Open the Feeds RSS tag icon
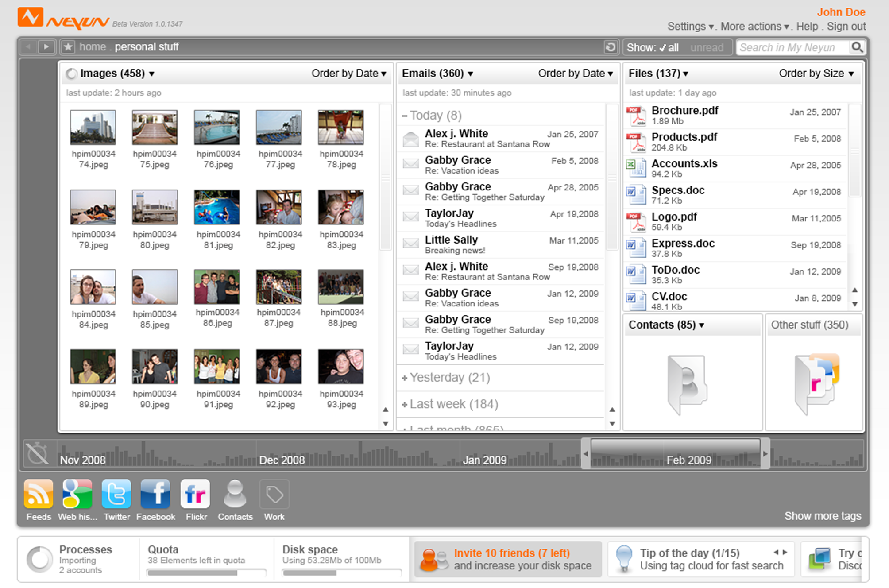 39,494
